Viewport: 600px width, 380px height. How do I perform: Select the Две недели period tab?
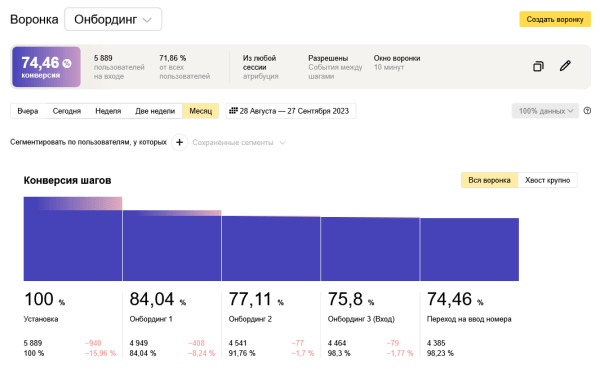point(155,111)
